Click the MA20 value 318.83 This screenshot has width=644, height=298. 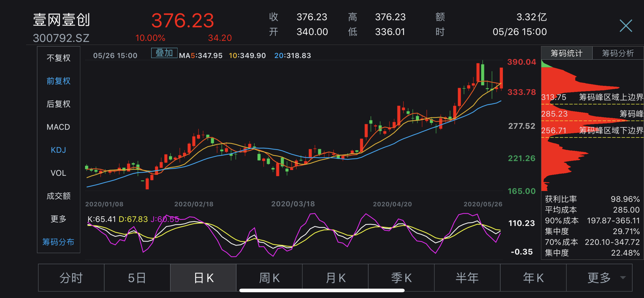[x=299, y=56]
